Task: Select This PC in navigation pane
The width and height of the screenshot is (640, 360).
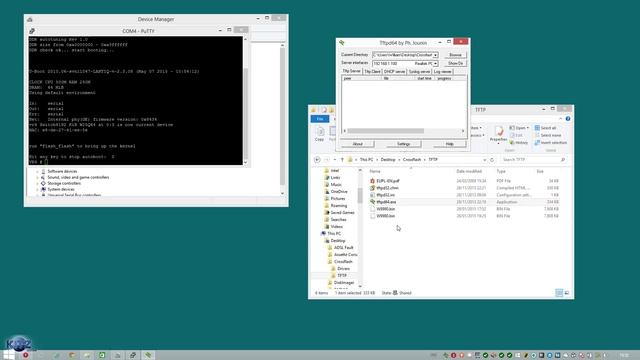Action: click(334, 233)
